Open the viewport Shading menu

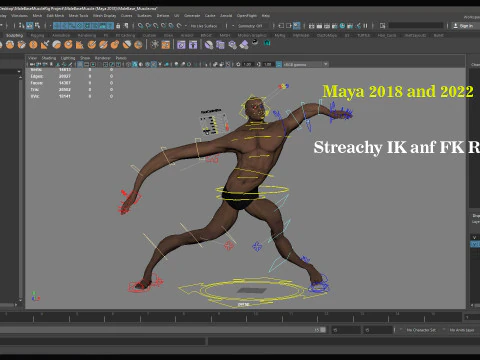coord(49,58)
